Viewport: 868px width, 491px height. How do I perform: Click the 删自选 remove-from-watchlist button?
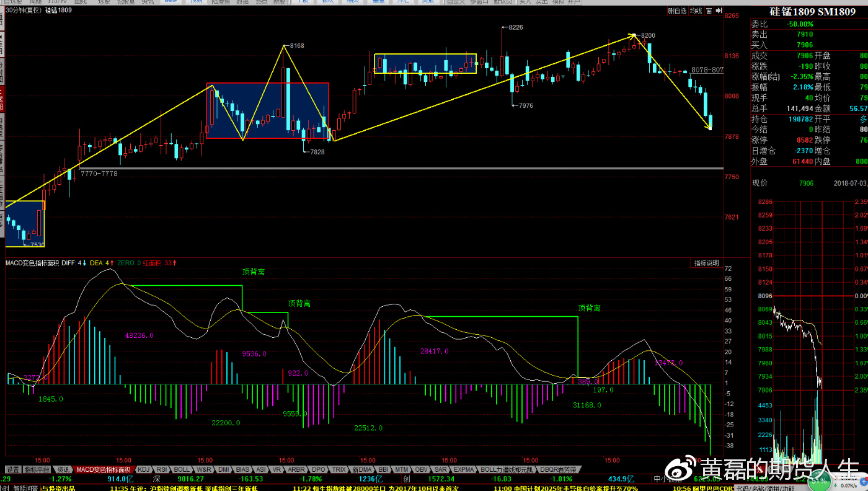677,11
